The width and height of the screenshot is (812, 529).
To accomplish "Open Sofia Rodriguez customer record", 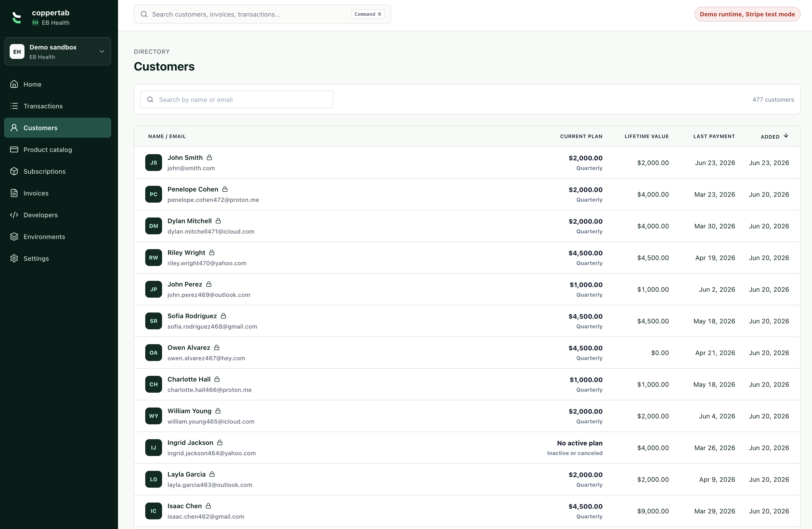I will click(x=467, y=321).
